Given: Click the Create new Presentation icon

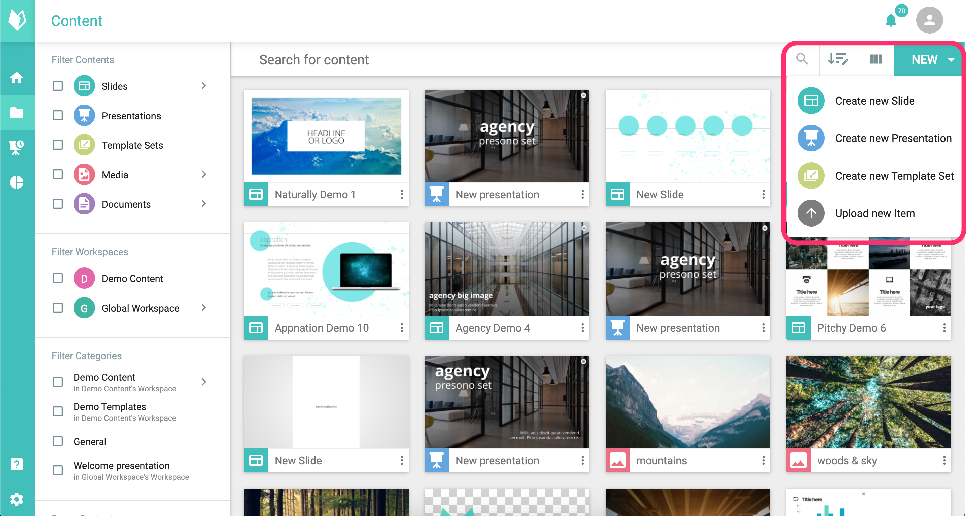Looking at the screenshot, I should [811, 138].
